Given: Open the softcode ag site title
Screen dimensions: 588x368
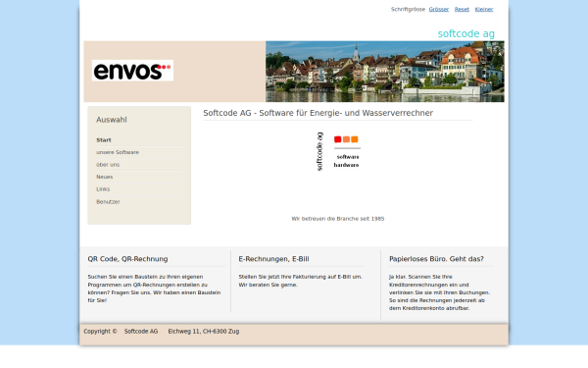Looking at the screenshot, I should coord(466,33).
